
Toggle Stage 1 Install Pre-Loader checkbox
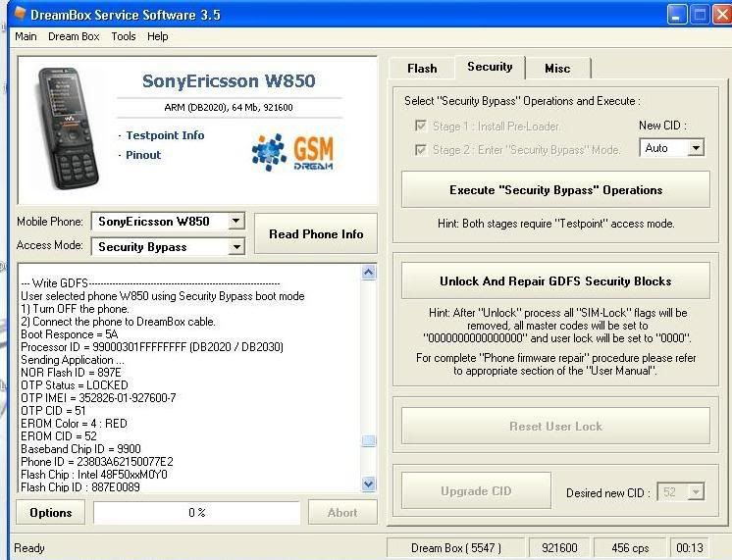(x=421, y=126)
